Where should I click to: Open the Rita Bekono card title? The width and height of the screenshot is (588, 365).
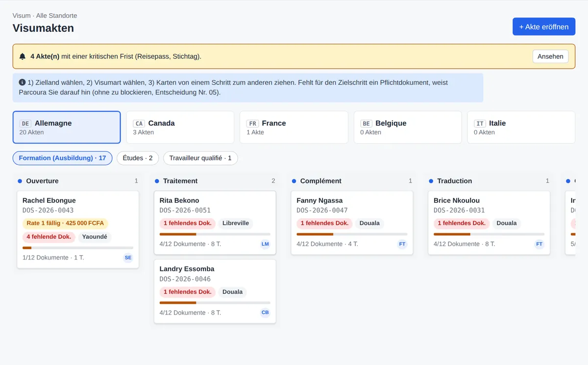point(179,200)
